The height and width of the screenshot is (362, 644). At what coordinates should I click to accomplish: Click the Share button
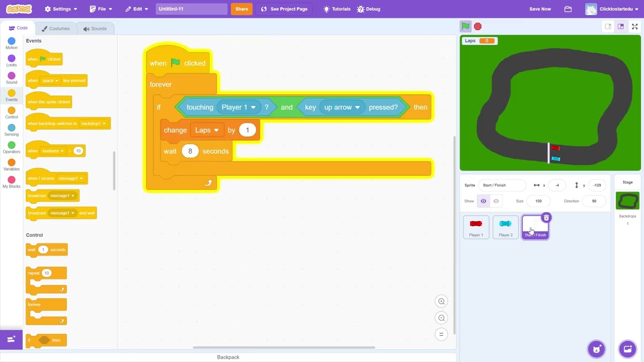coord(242,9)
